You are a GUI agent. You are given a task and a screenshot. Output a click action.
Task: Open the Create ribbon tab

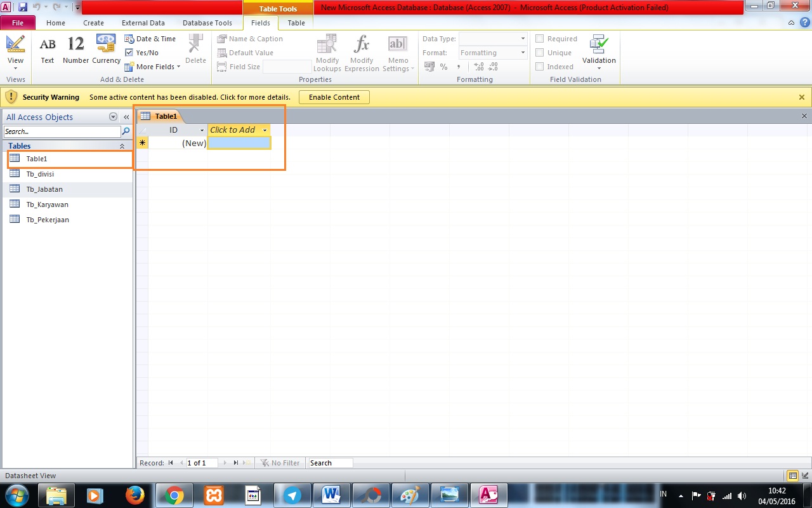click(93, 22)
